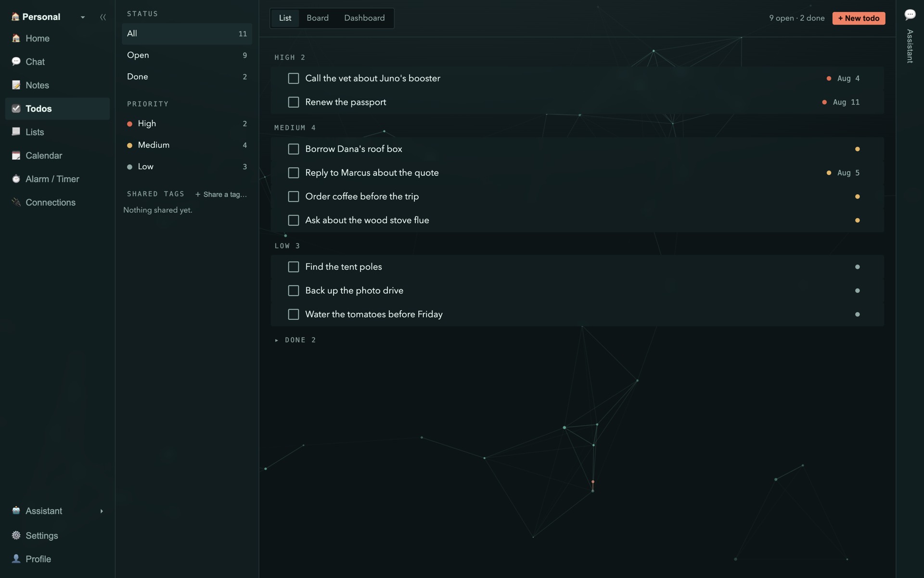This screenshot has height=578, width=924.
Task: Open the Calendar icon in sidebar
Action: click(x=16, y=156)
